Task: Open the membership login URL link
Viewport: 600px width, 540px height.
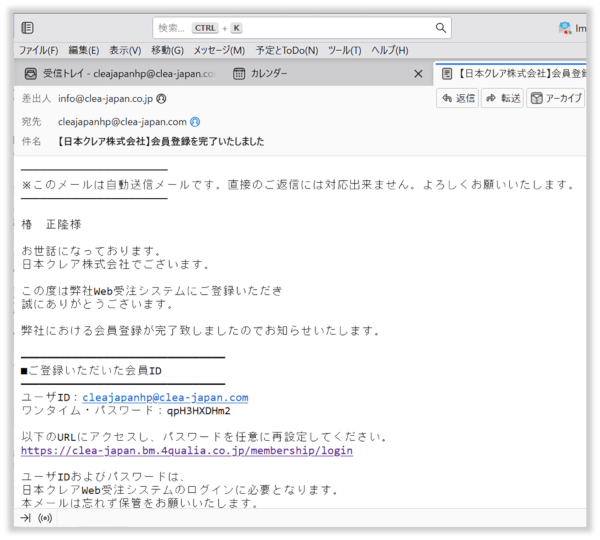Action: click(187, 450)
